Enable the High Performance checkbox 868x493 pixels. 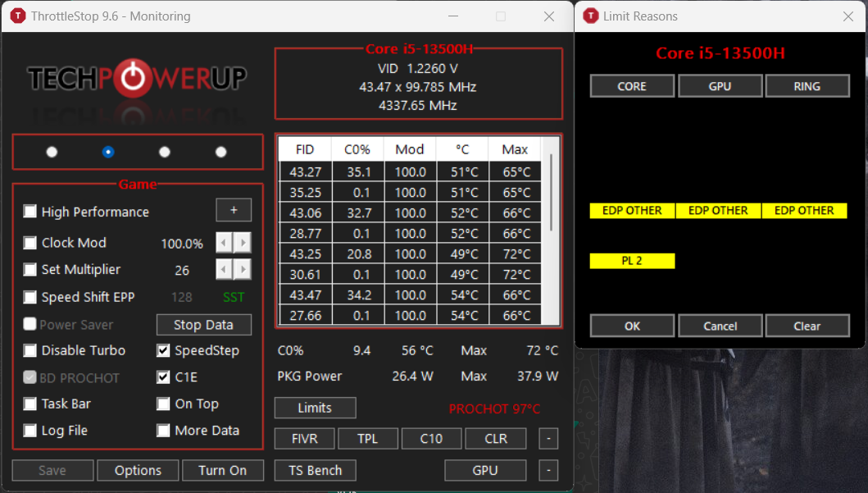pyautogui.click(x=30, y=212)
